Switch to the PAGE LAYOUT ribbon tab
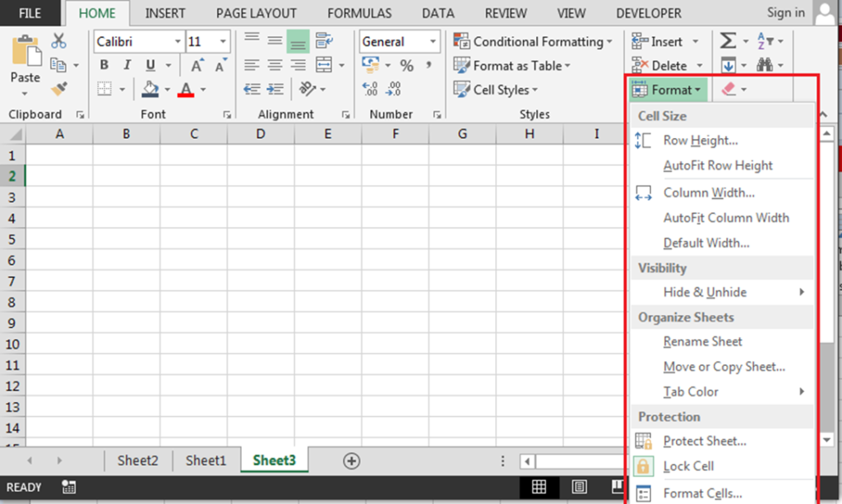This screenshot has width=842, height=504. tap(256, 13)
